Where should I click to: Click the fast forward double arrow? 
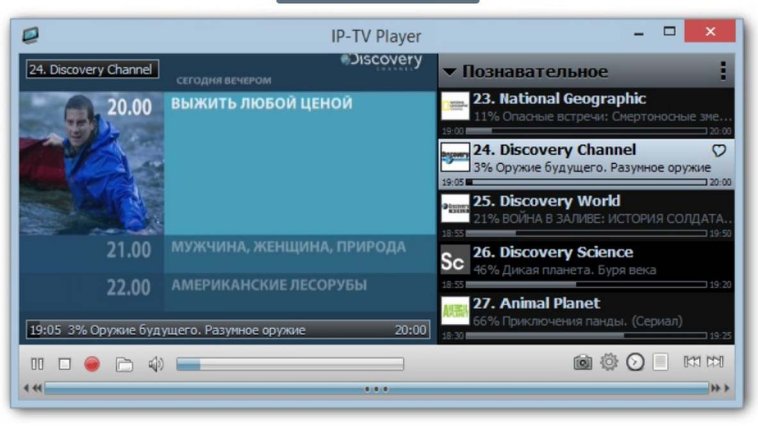[x=715, y=388]
